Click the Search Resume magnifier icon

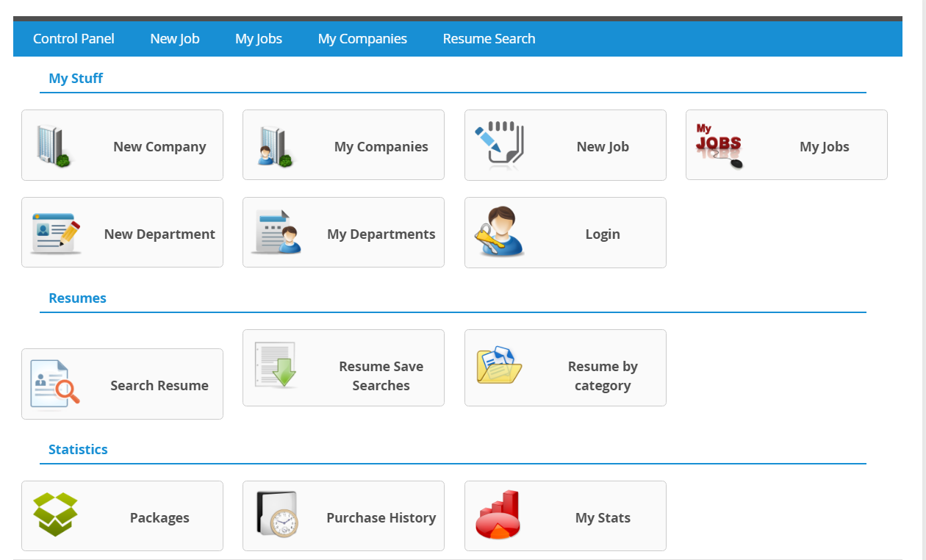55,384
